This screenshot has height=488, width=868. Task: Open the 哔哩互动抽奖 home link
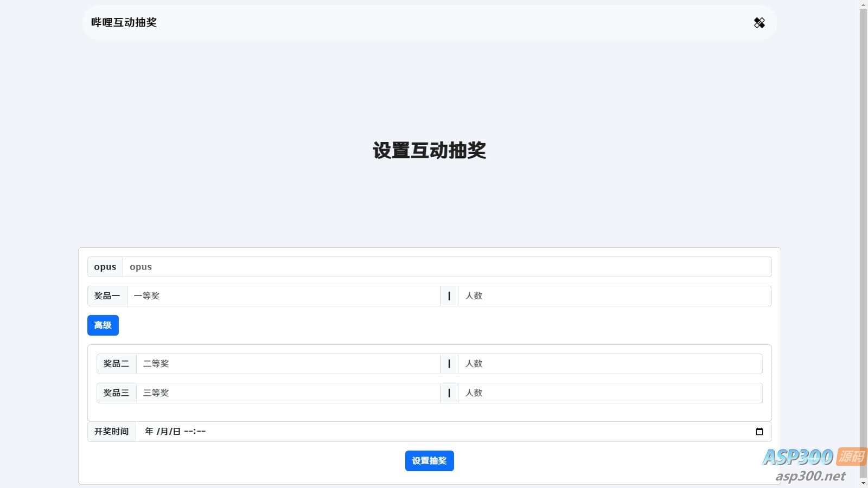[x=124, y=23]
